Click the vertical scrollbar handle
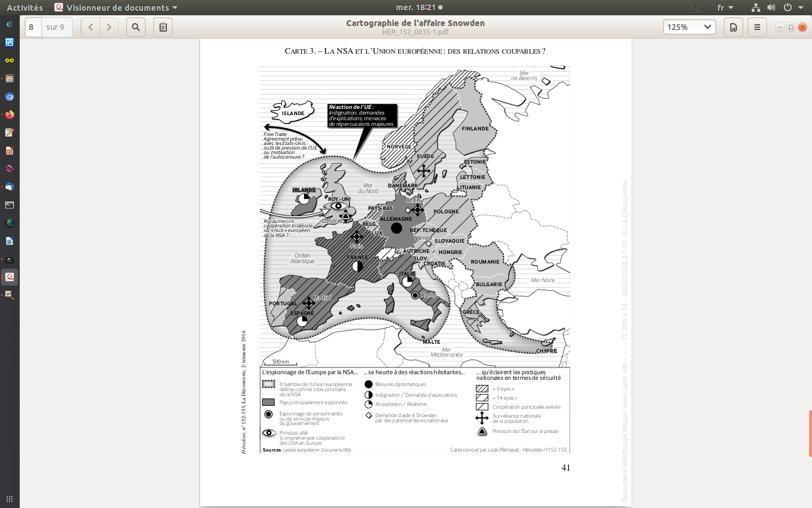This screenshot has width=812, height=508. click(x=810, y=433)
